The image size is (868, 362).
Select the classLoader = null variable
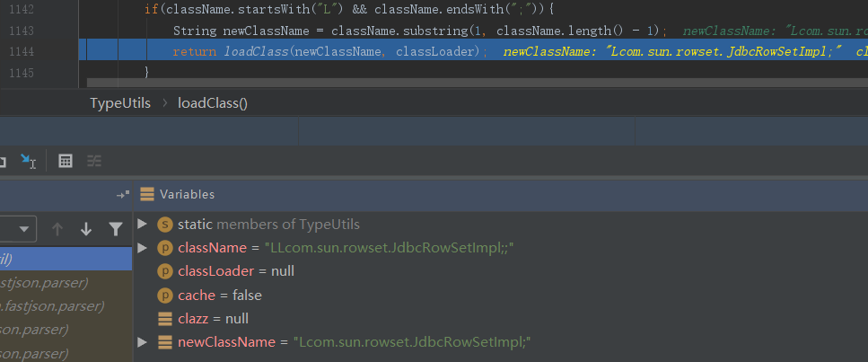click(236, 271)
